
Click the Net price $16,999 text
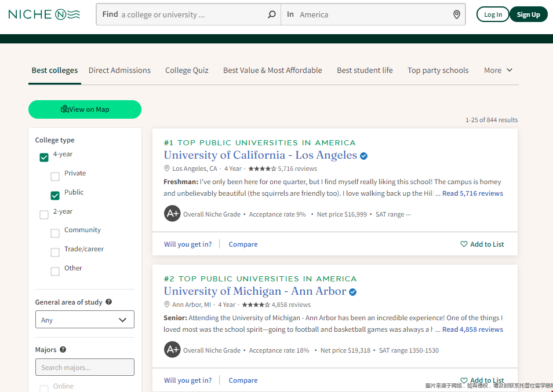[x=342, y=214]
